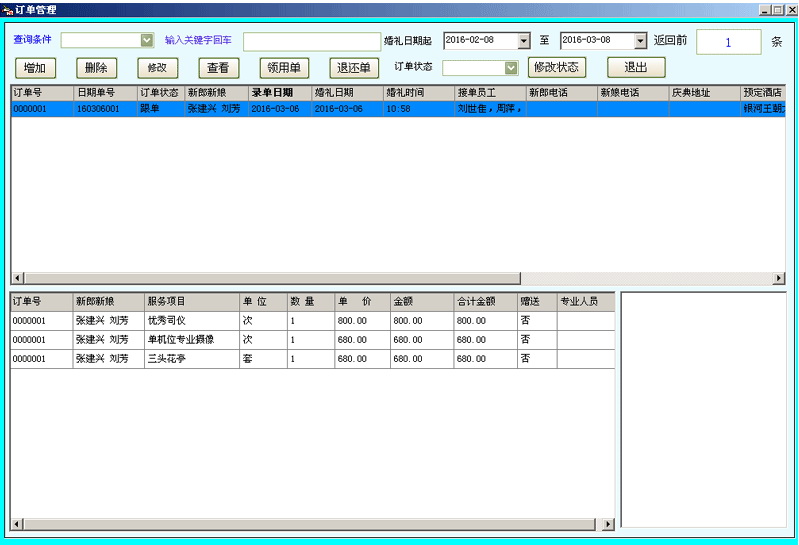Image resolution: width=799 pixels, height=545 pixels.
Task: Select order row 160306001
Action: (398, 108)
